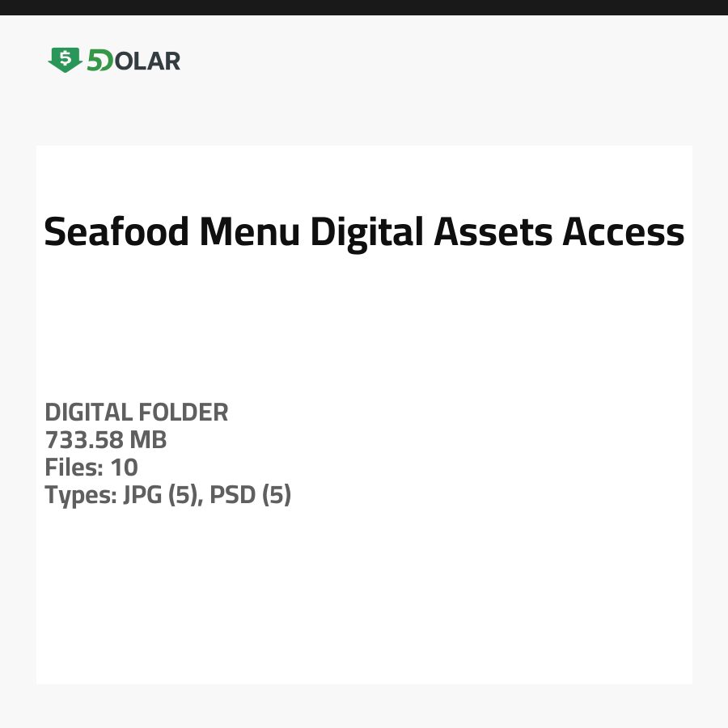Click the MB unit after the size
The image size is (728, 728).
coord(149,440)
